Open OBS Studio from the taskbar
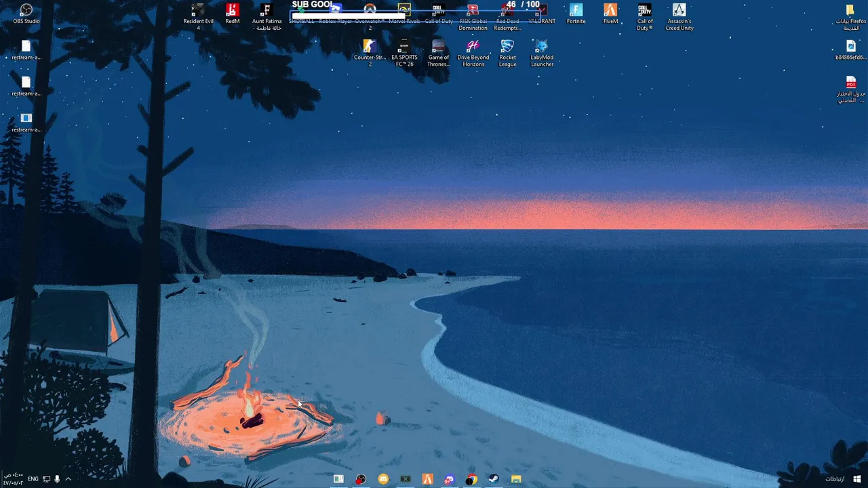Screen dimensions: 868x488 [361, 479]
